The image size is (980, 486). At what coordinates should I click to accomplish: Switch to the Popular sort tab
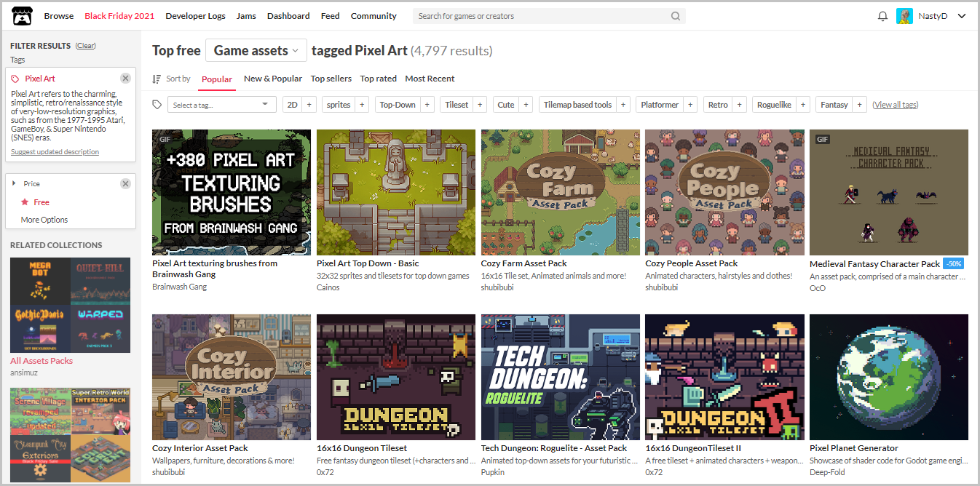point(217,79)
